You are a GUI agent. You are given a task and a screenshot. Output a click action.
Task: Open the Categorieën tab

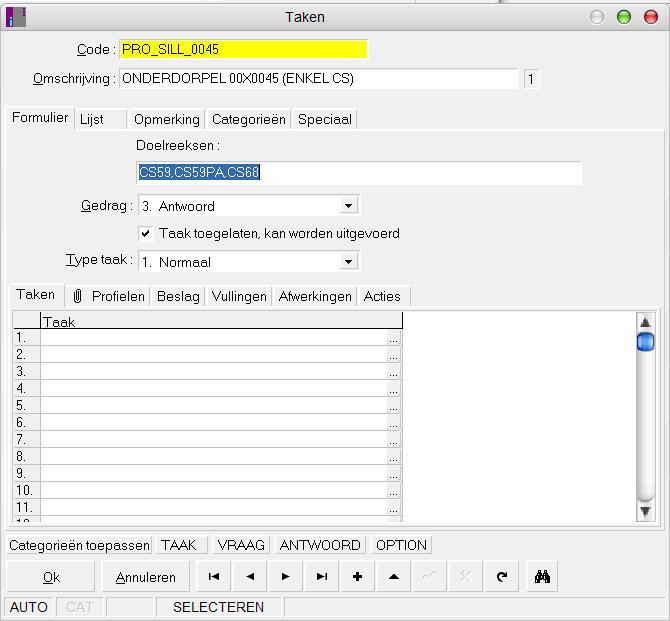click(249, 119)
